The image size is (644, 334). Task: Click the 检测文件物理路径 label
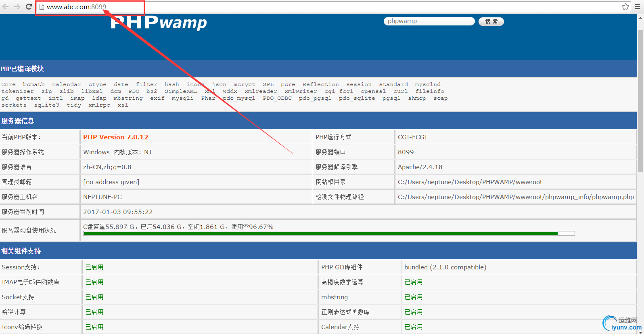point(340,197)
